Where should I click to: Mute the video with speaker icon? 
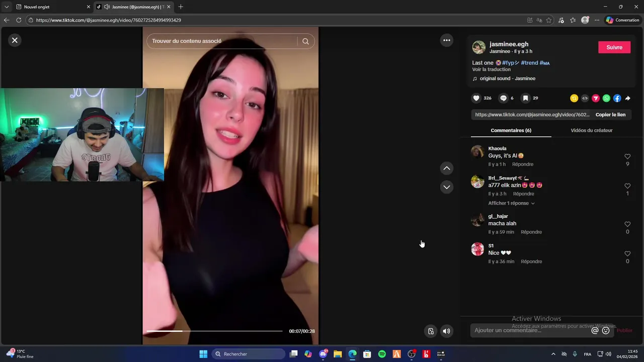point(446,331)
